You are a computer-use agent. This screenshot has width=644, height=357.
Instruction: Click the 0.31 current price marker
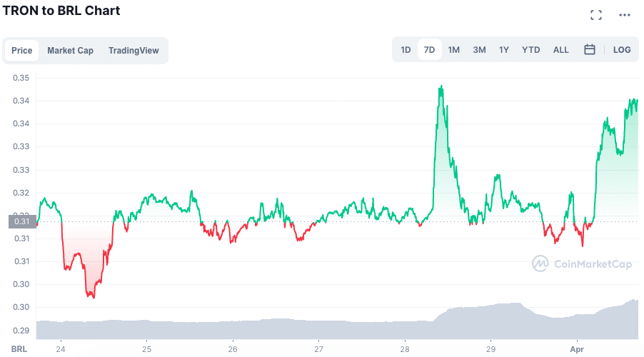[22, 221]
